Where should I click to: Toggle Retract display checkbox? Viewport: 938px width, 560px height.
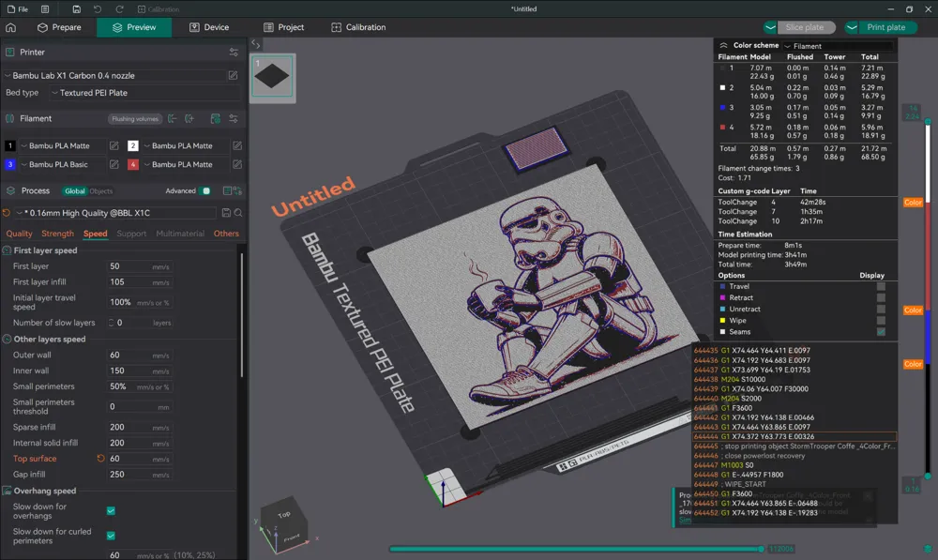[881, 298]
